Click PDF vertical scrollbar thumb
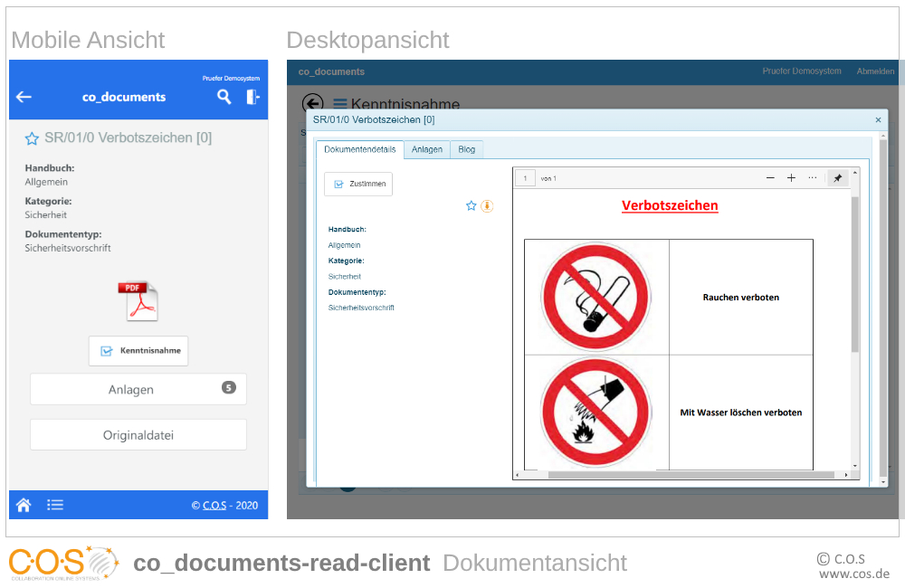Image resolution: width=905 pixels, height=588 pixels. coord(855,274)
